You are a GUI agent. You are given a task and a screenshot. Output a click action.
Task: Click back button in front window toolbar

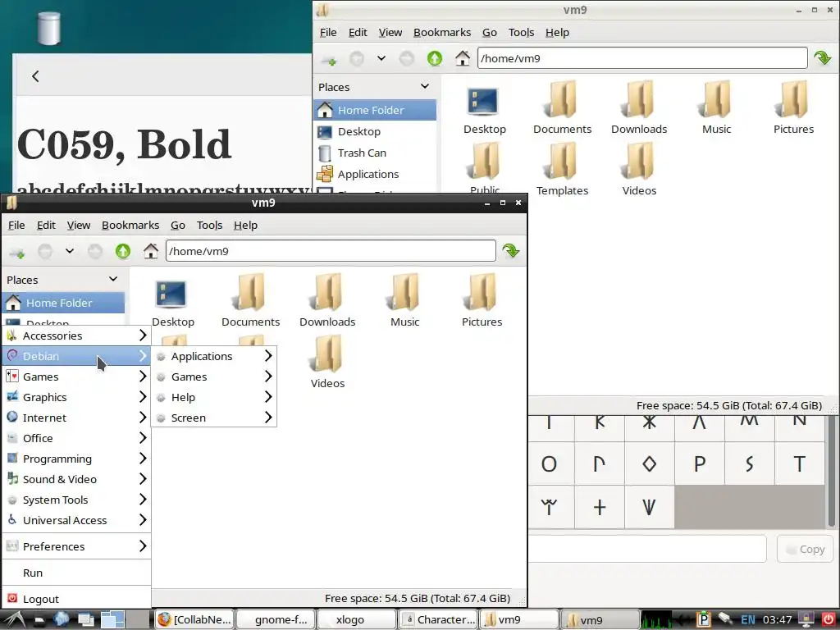45,251
